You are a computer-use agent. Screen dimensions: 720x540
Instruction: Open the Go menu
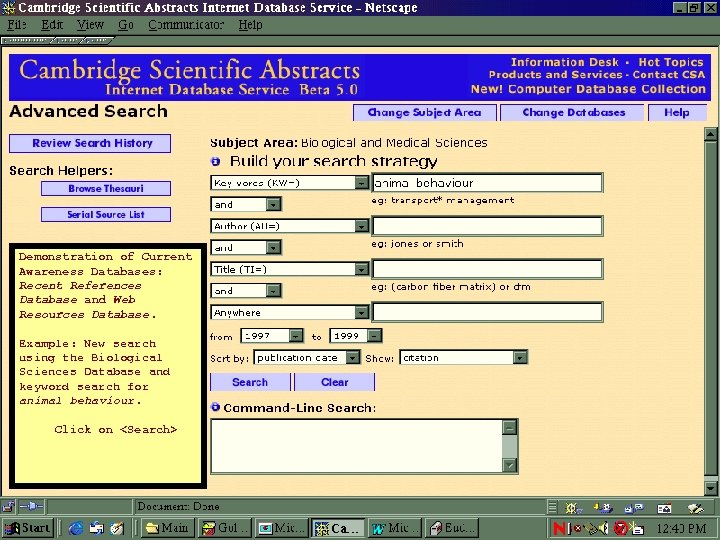[125, 25]
